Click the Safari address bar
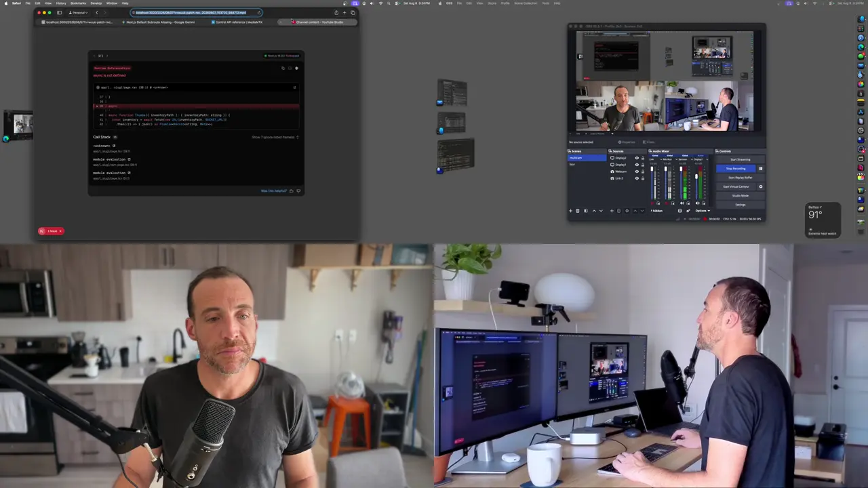The image size is (868, 488). pos(197,12)
